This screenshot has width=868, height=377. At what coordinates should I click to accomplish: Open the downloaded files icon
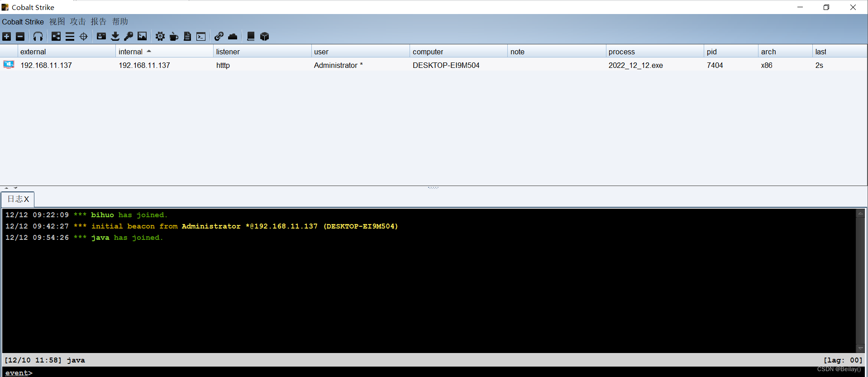pos(115,37)
